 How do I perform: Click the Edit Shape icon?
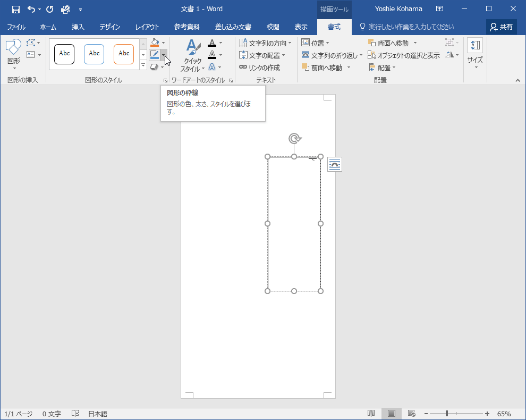coord(31,43)
